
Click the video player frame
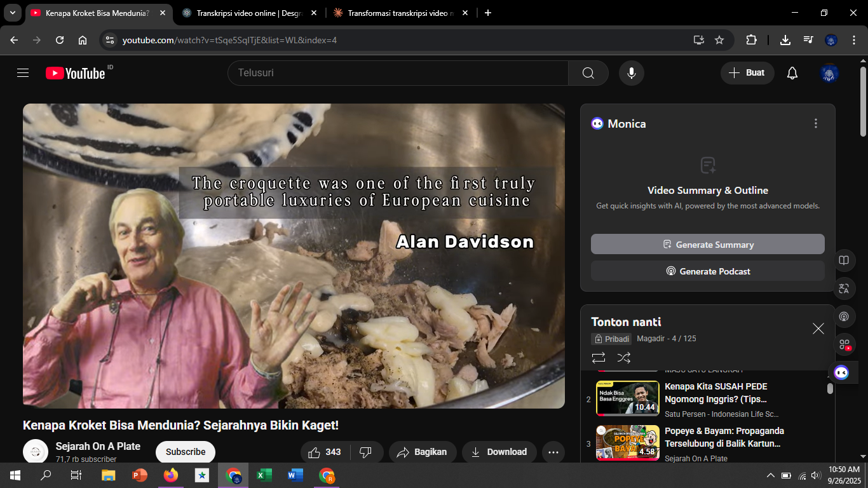point(294,256)
